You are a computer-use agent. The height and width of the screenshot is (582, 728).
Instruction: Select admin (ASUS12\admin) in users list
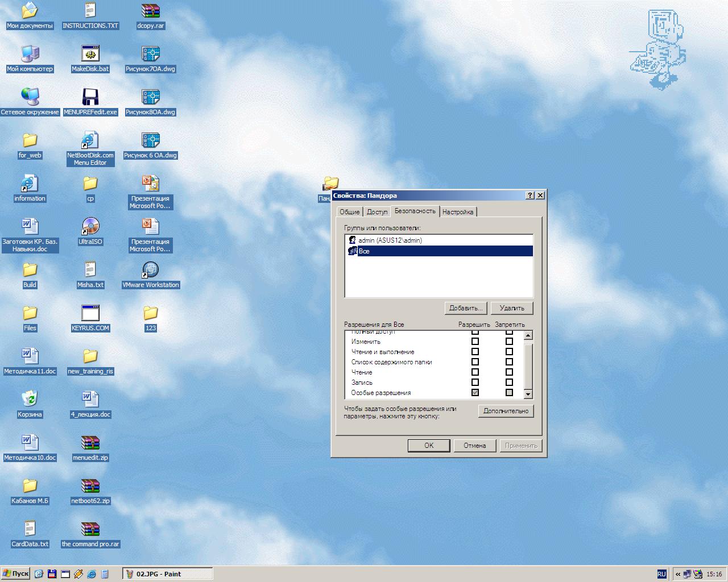(390, 240)
